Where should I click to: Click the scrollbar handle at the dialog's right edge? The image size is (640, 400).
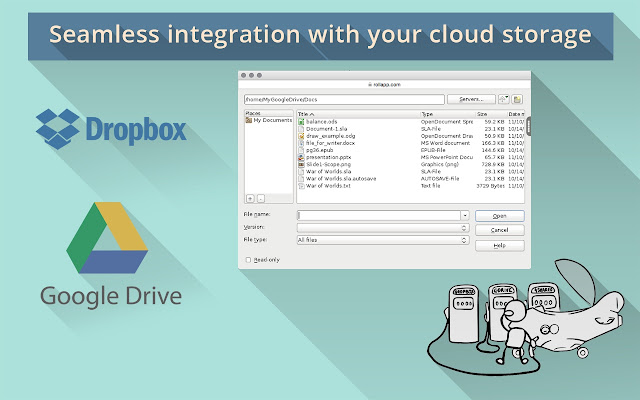pos(529,126)
